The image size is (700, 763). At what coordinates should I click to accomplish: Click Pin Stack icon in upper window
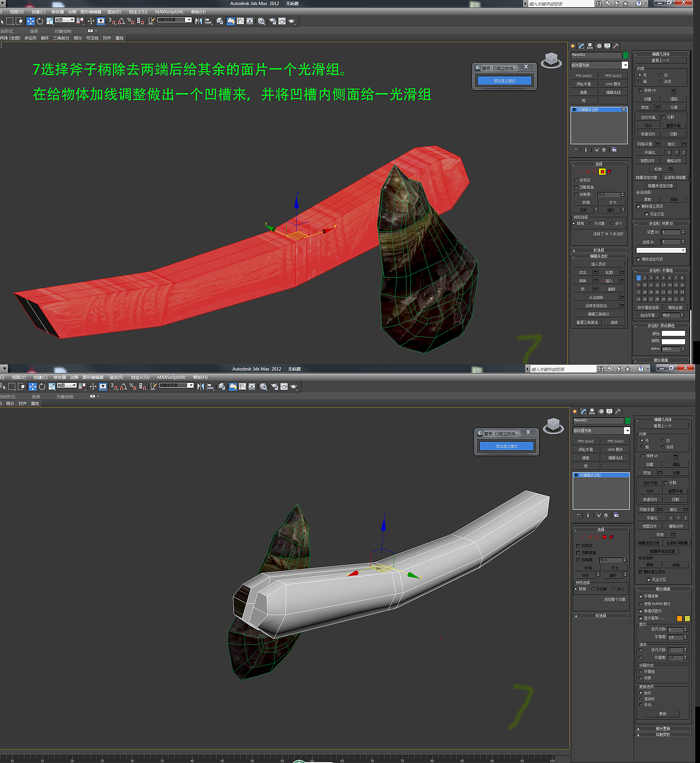coord(575,150)
